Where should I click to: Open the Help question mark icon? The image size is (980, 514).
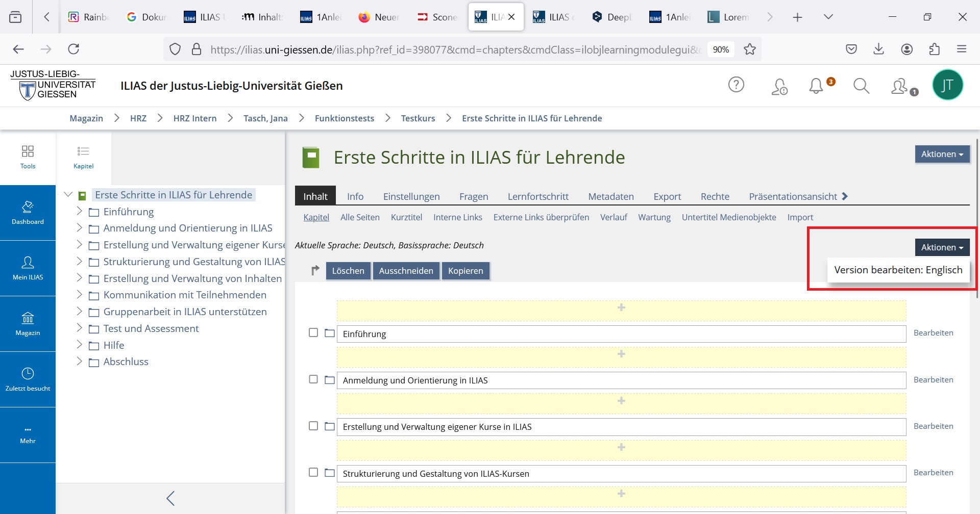[x=736, y=85]
